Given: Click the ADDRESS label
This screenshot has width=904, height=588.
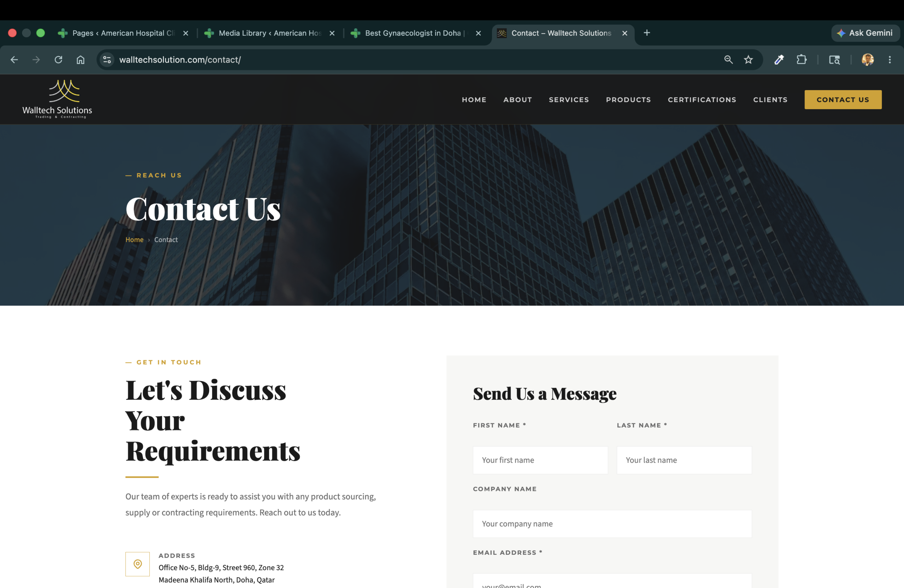Looking at the screenshot, I should click(x=177, y=555).
